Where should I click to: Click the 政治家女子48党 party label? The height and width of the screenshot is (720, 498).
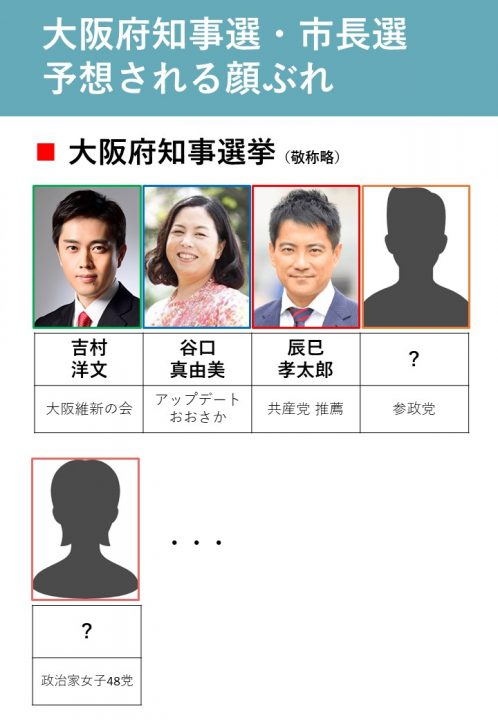(x=87, y=680)
